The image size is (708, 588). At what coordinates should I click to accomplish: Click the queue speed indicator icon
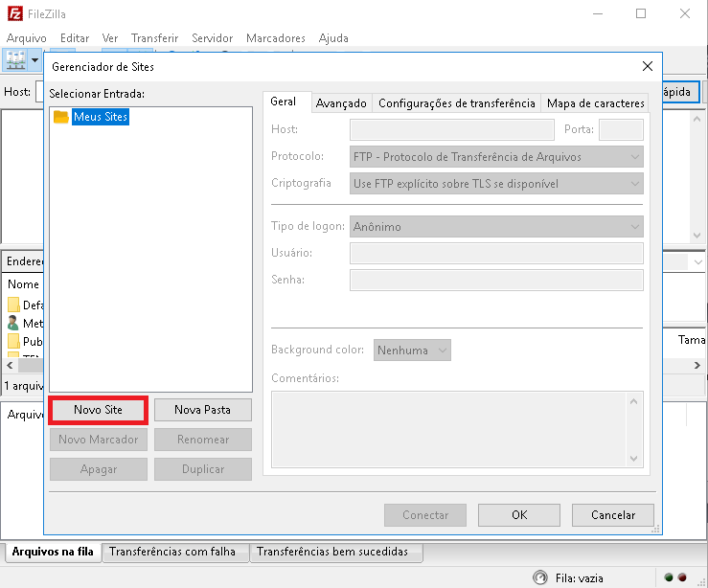[541, 577]
